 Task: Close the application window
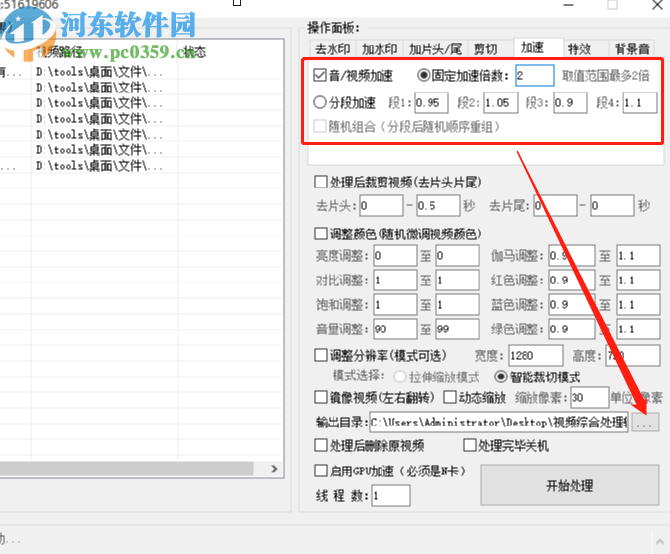(657, 5)
